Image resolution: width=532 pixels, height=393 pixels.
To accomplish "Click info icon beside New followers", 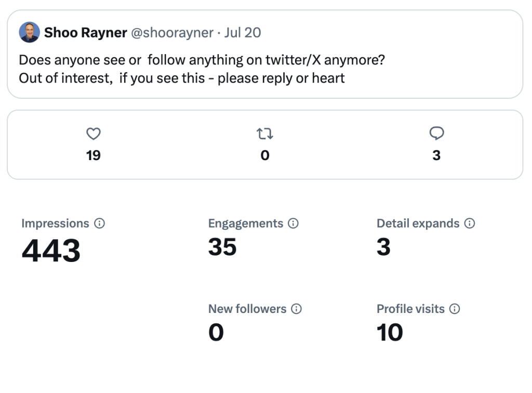I will (x=296, y=309).
